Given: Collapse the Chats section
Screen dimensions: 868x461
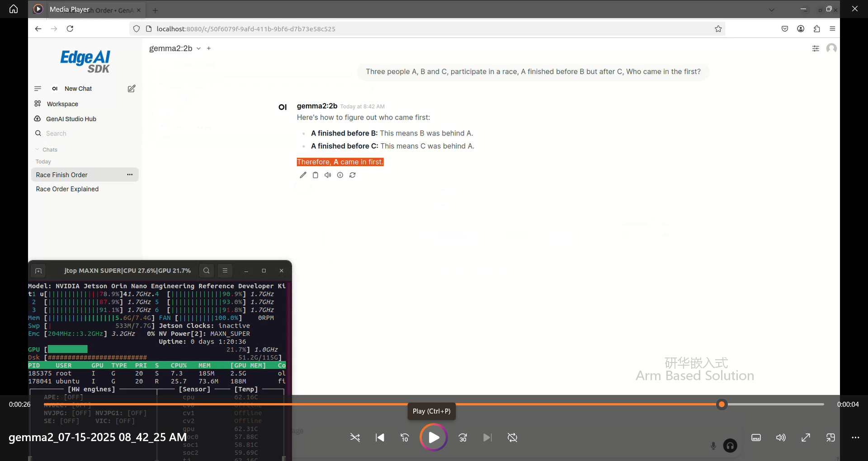Looking at the screenshot, I should pyautogui.click(x=46, y=150).
